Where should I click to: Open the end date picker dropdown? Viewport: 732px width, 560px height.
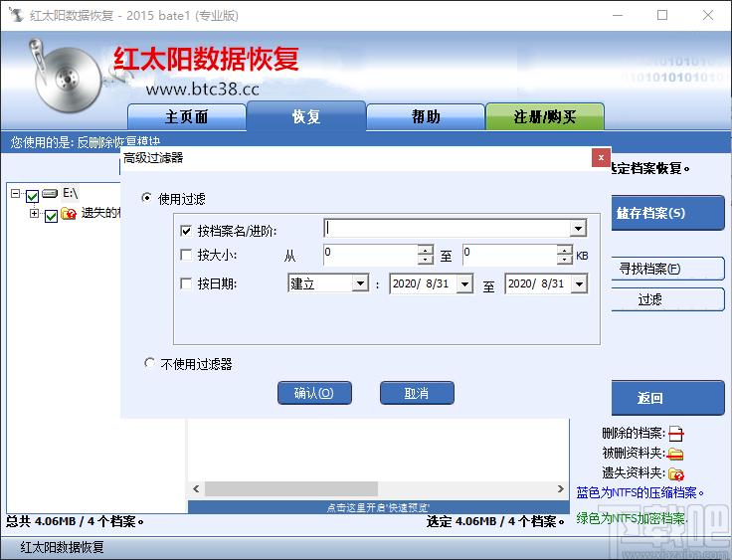click(579, 283)
